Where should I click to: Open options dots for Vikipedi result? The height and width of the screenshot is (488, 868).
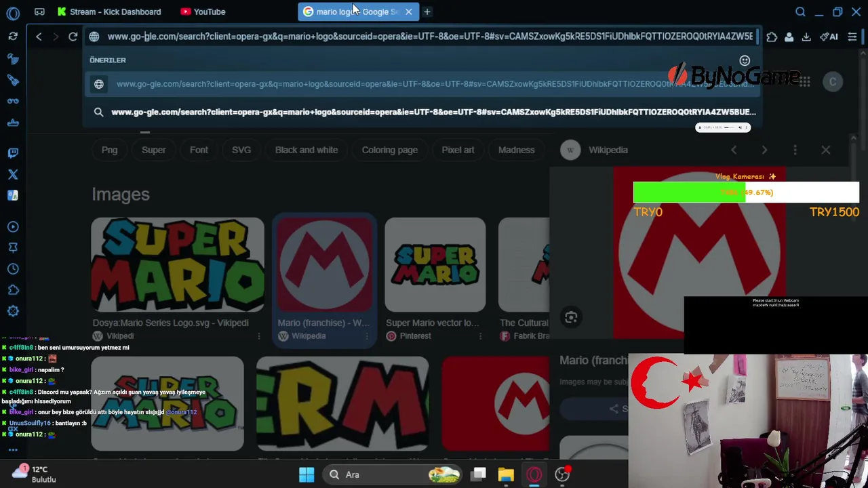tap(258, 336)
